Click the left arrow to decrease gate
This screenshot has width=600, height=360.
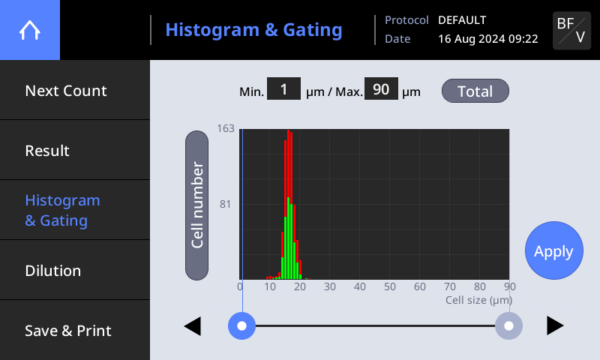click(192, 326)
